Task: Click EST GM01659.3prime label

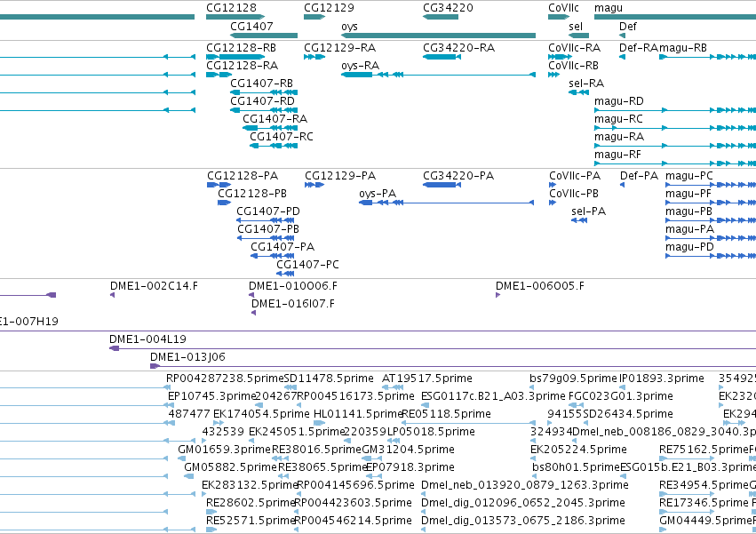Action: coord(225,450)
